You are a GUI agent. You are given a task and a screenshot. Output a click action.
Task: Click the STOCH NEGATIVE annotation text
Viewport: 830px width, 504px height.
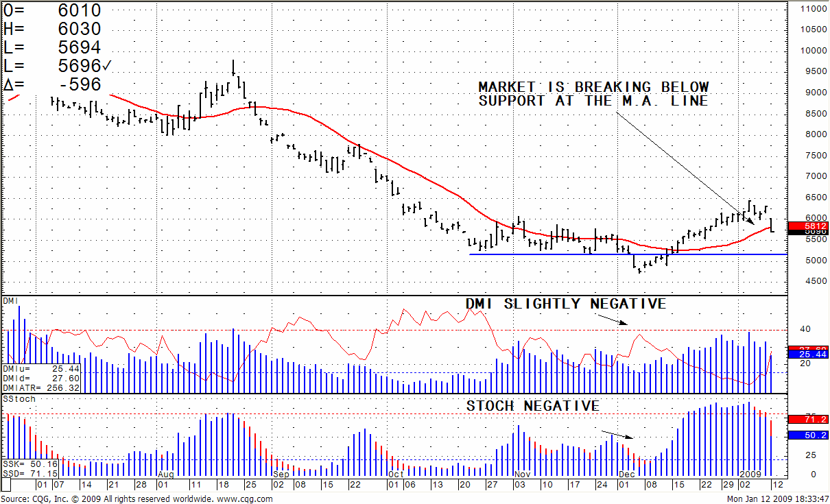[x=533, y=406]
